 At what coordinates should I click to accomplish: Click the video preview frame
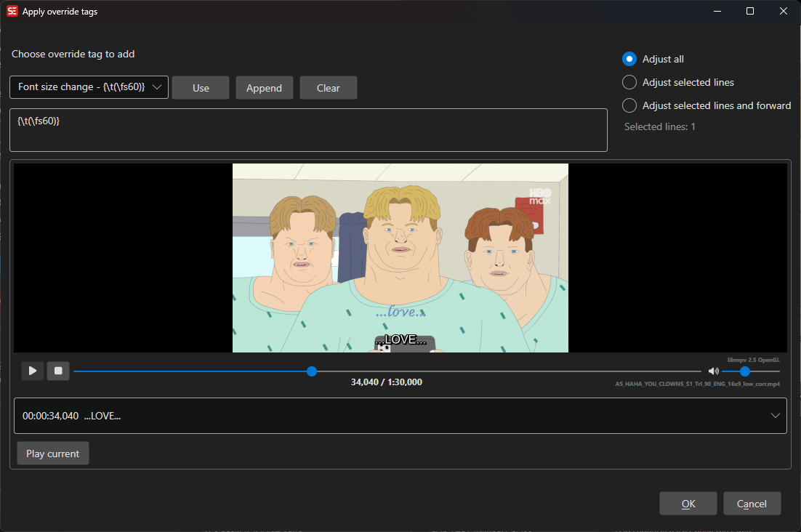click(x=400, y=258)
